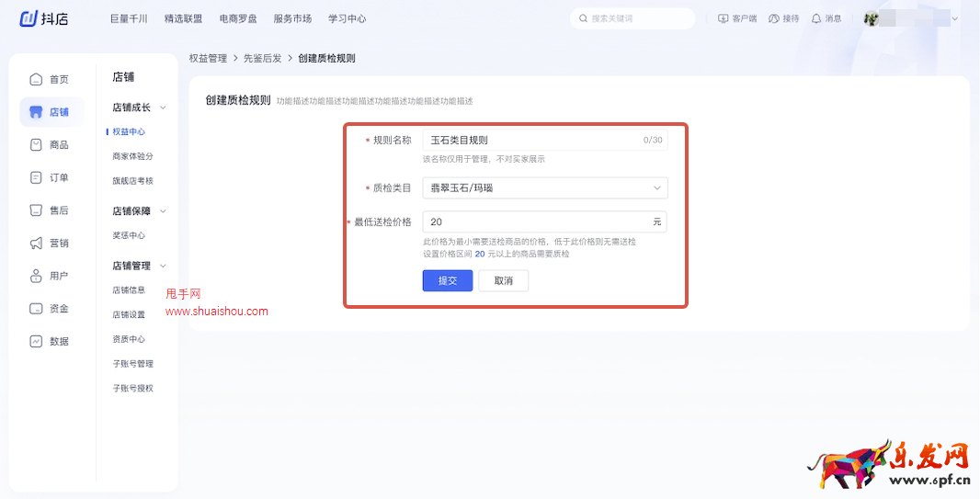Viewport: 980px width, 499px height.
Task: Focus the 最低送检价格 input field
Action: [545, 221]
